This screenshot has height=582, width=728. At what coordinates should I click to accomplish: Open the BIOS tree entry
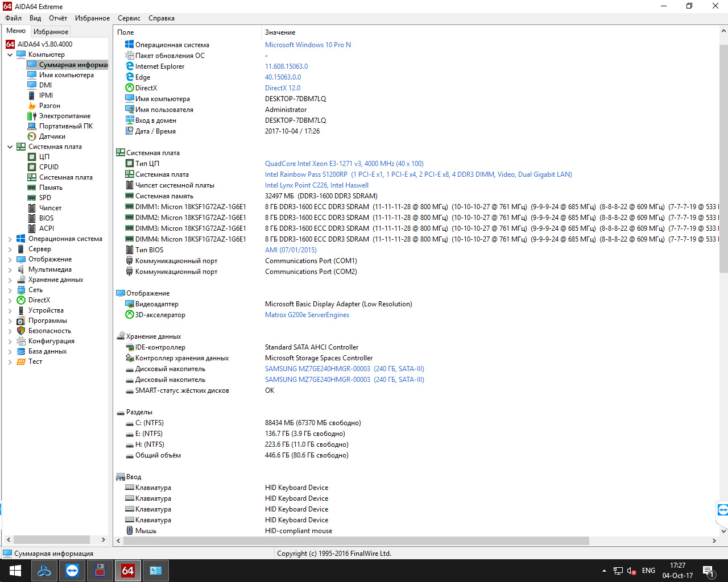47,218
